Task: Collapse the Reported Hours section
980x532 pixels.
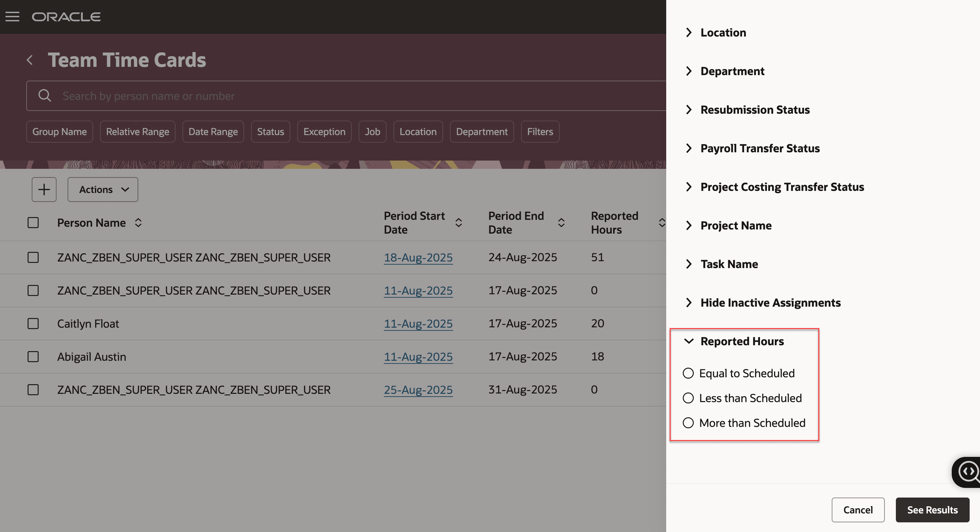Action: (x=689, y=341)
